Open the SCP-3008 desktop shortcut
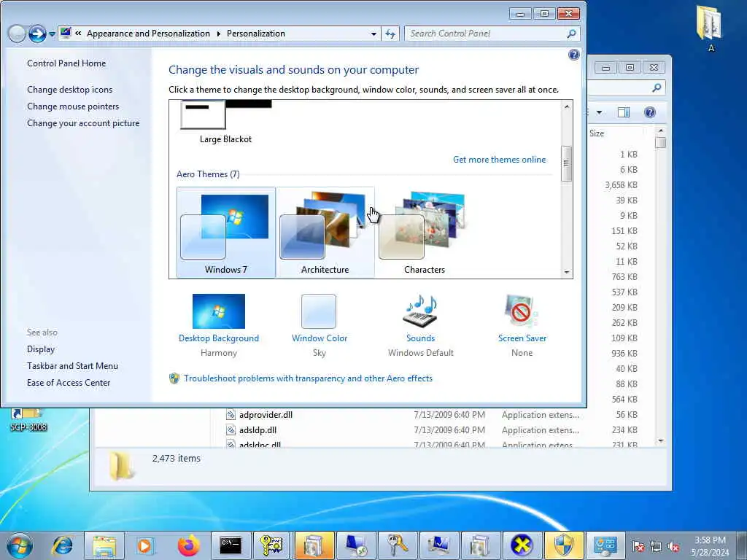Image resolution: width=747 pixels, height=560 pixels. [28, 420]
